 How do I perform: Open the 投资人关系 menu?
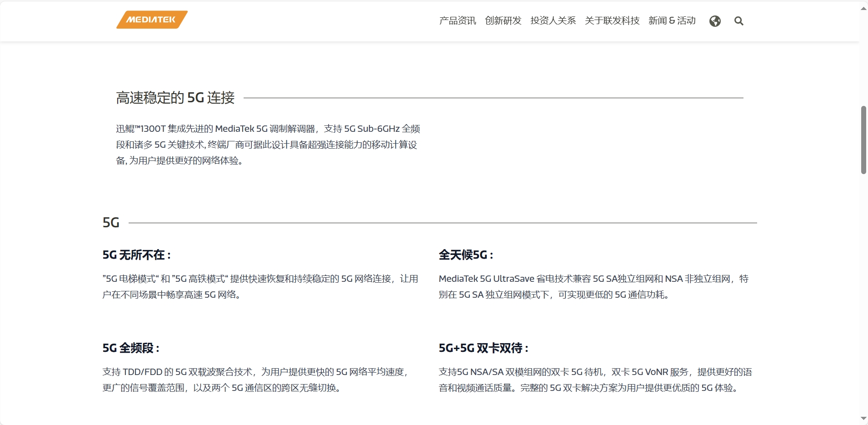coord(553,20)
